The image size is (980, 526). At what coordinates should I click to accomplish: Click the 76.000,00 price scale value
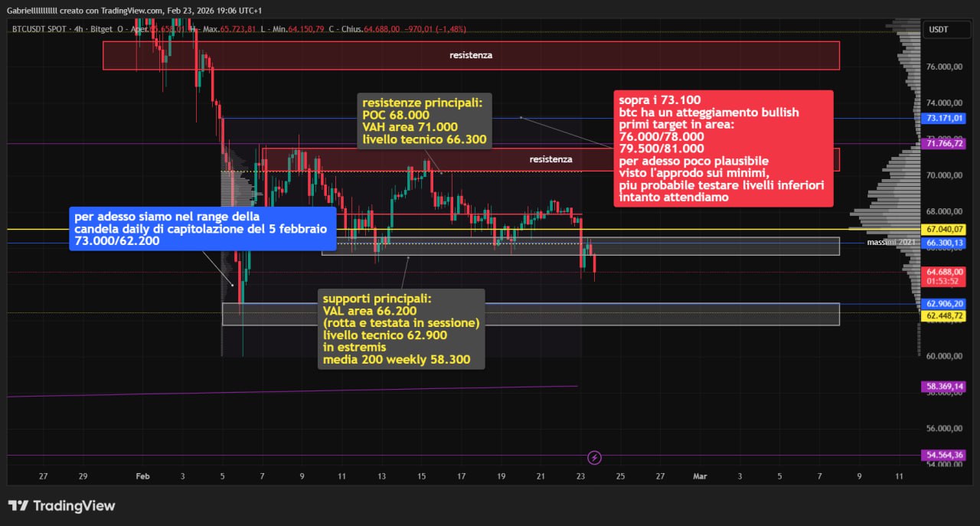943,67
